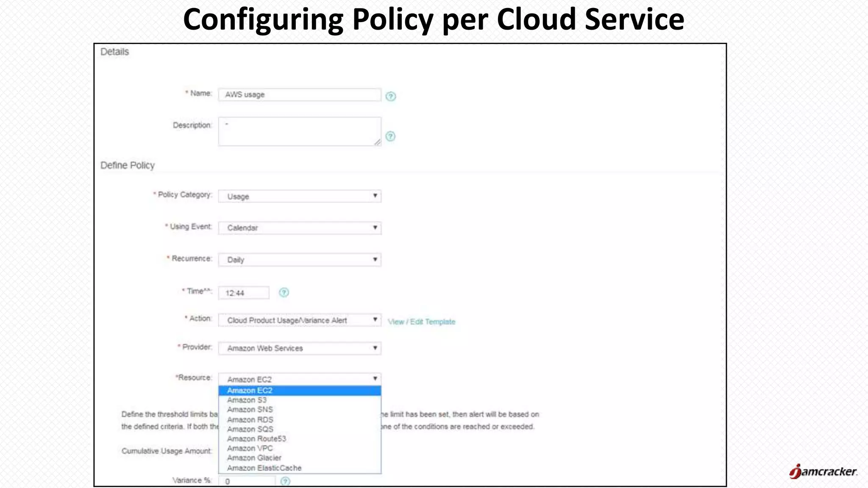Select Amazon SQS from Resource list
868x488 pixels.
tap(300, 429)
